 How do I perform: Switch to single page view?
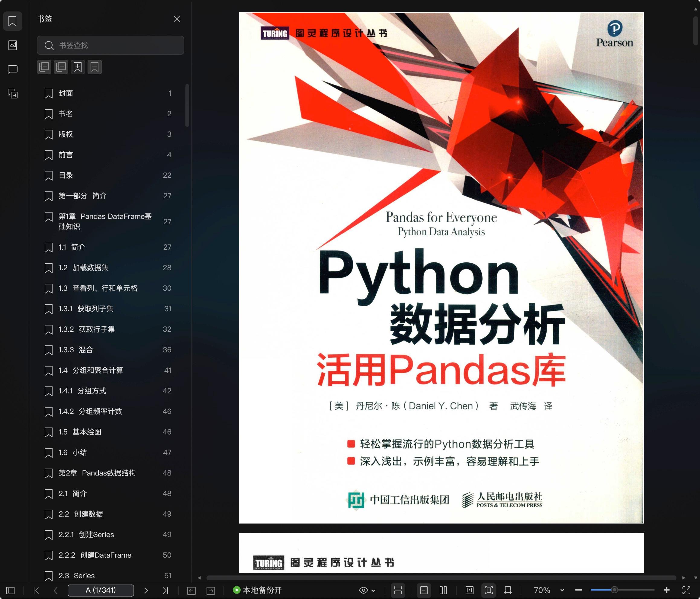424,590
